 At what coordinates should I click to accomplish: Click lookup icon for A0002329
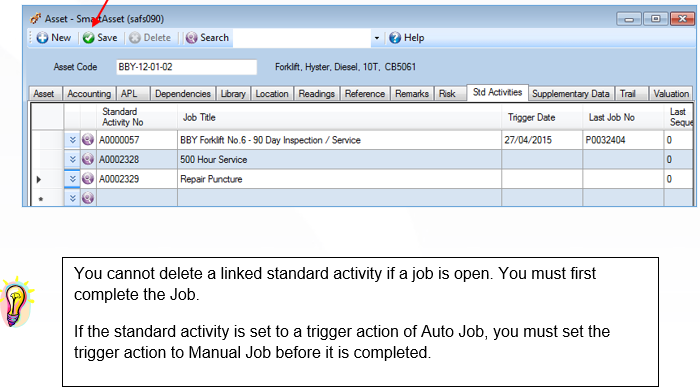pos(88,179)
